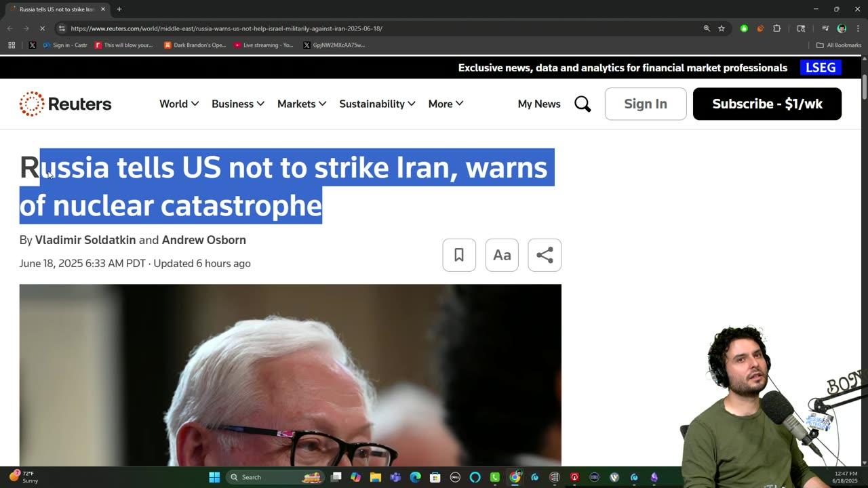The width and height of the screenshot is (868, 488).
Task: Click Subscribe - $1/wk button
Action: (x=767, y=104)
